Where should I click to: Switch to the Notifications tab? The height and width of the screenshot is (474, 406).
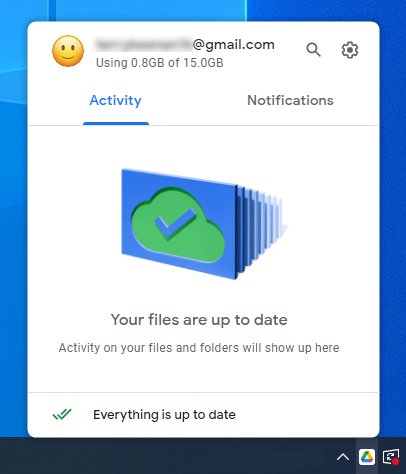(x=290, y=100)
